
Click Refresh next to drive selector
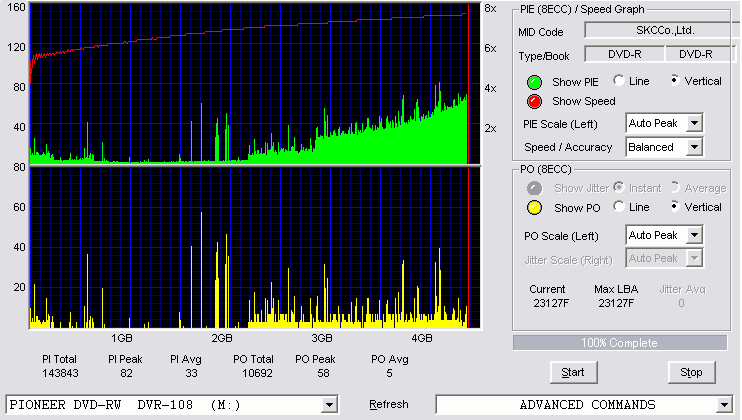(x=389, y=404)
